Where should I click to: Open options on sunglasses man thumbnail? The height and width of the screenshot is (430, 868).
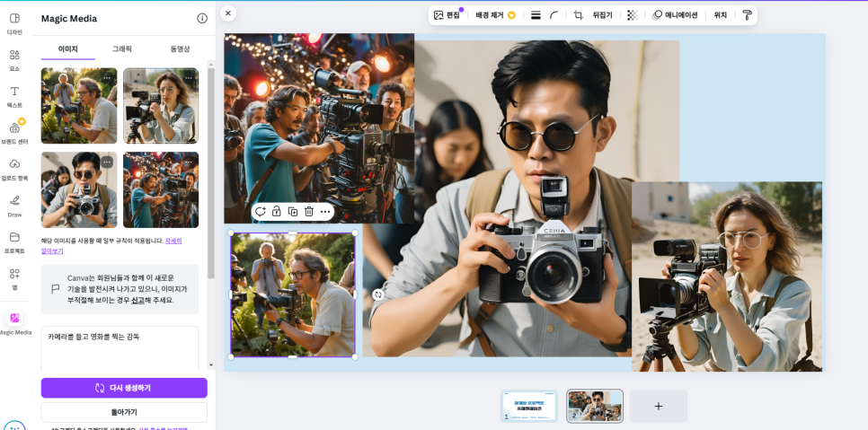[107, 162]
